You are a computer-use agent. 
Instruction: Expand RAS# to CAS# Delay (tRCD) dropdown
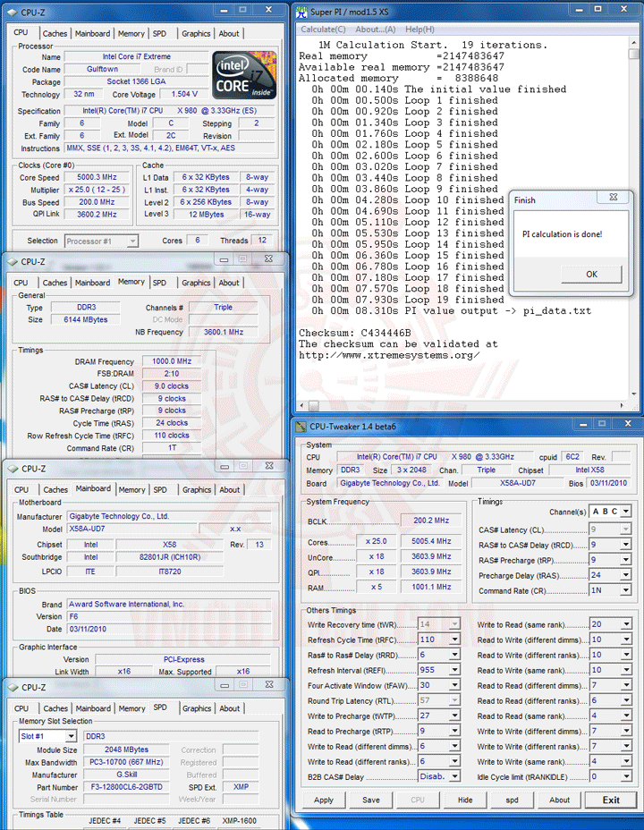(626, 544)
